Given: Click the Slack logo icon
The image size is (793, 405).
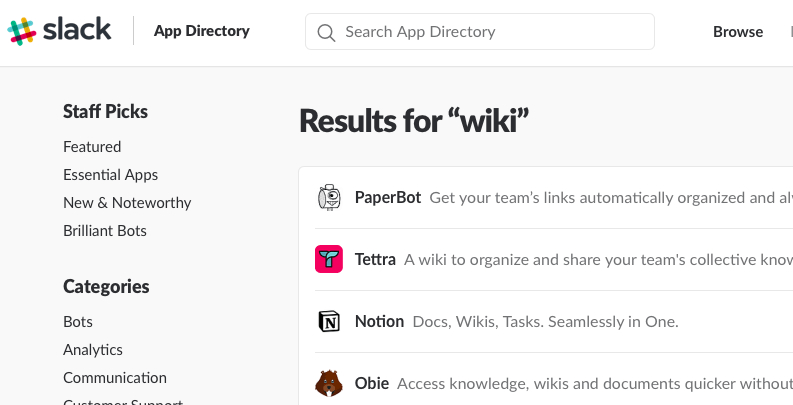Looking at the screenshot, I should [x=22, y=31].
